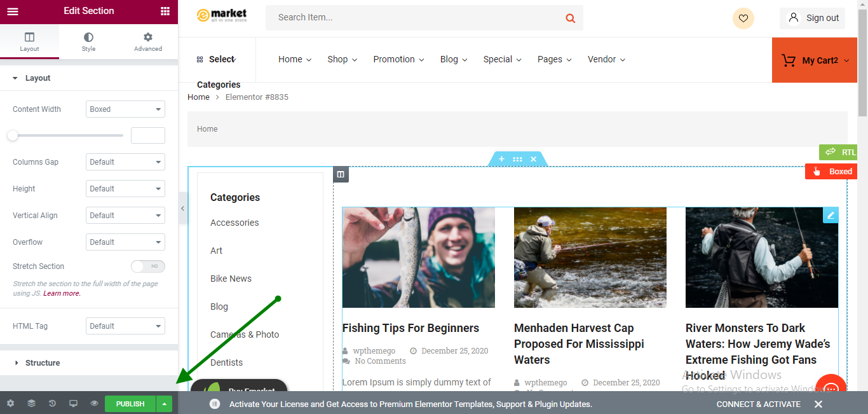
Task: Open Responsive Mode desktop icon
Action: pyautogui.click(x=73, y=404)
